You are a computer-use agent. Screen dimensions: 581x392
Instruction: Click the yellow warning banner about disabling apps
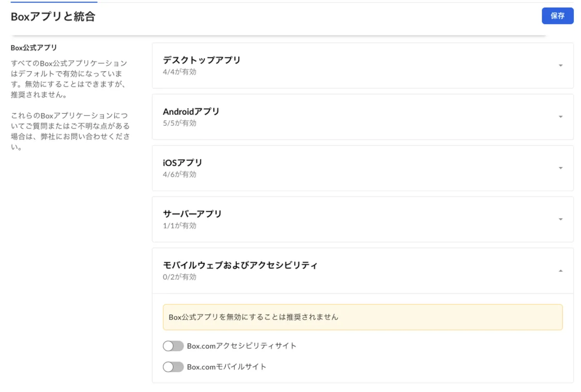coord(363,317)
